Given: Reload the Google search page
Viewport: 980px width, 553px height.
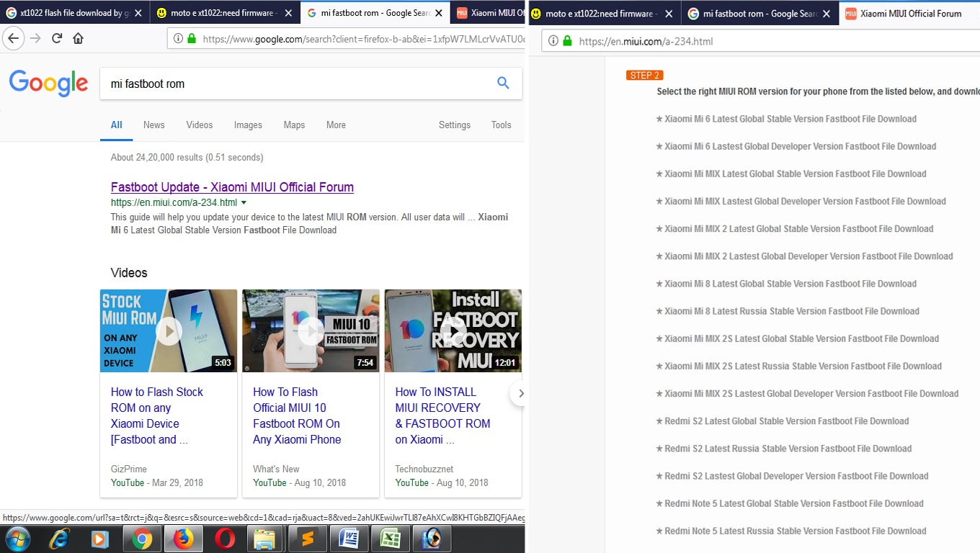Looking at the screenshot, I should (x=57, y=38).
